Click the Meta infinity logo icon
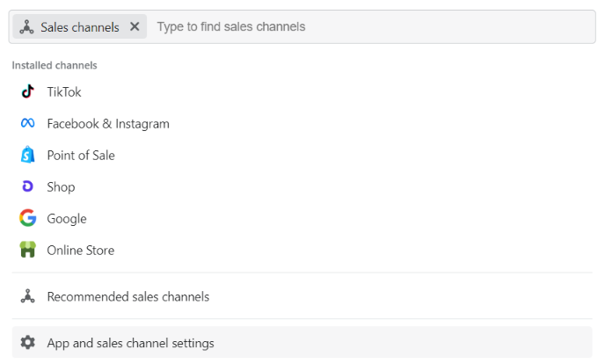 coord(28,124)
